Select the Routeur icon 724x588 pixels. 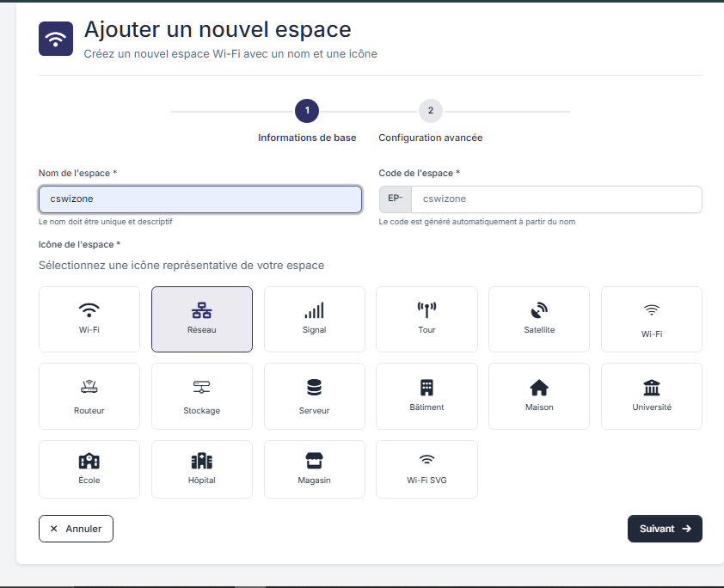[x=89, y=396]
